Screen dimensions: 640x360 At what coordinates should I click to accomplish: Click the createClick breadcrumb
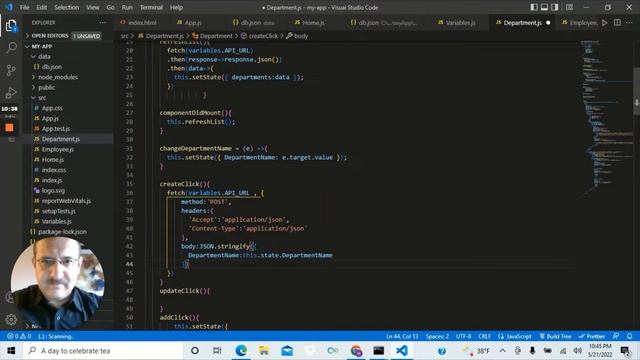pos(260,36)
